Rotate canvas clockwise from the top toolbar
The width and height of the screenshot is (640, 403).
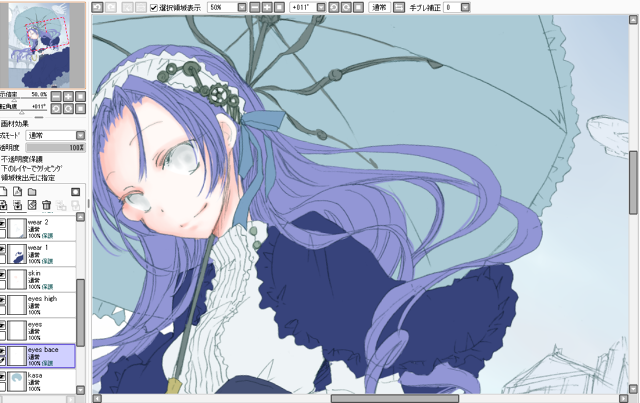(x=346, y=7)
